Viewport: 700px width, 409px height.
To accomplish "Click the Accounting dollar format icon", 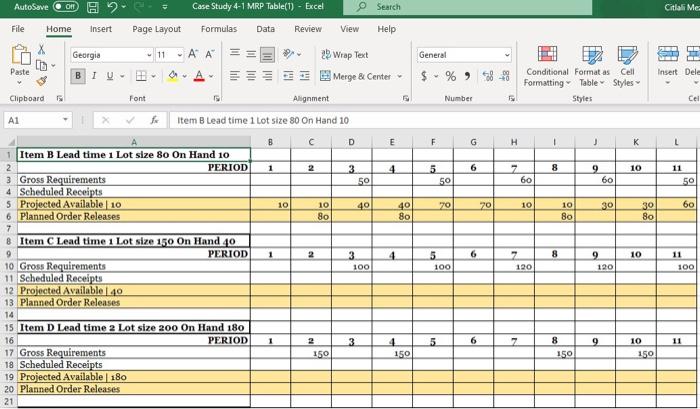I will [424, 76].
